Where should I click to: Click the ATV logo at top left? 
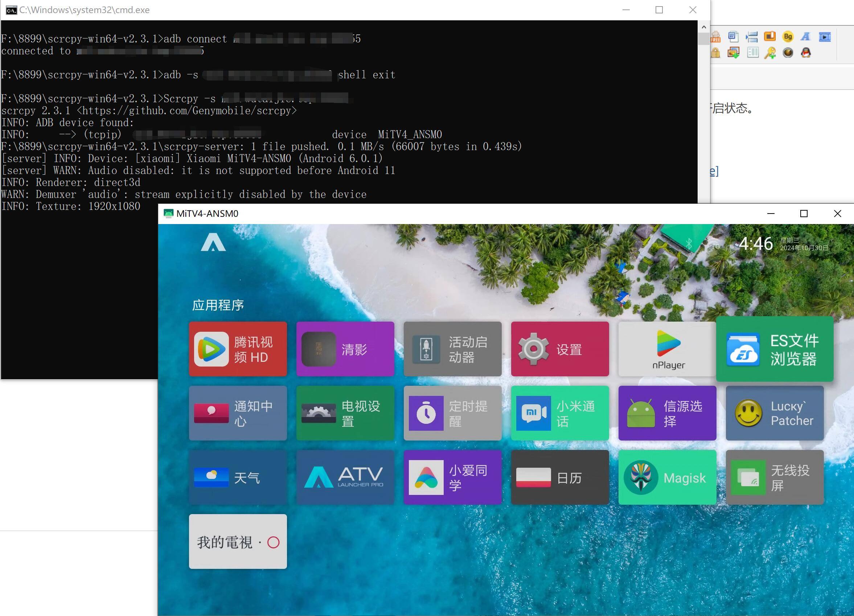click(213, 242)
